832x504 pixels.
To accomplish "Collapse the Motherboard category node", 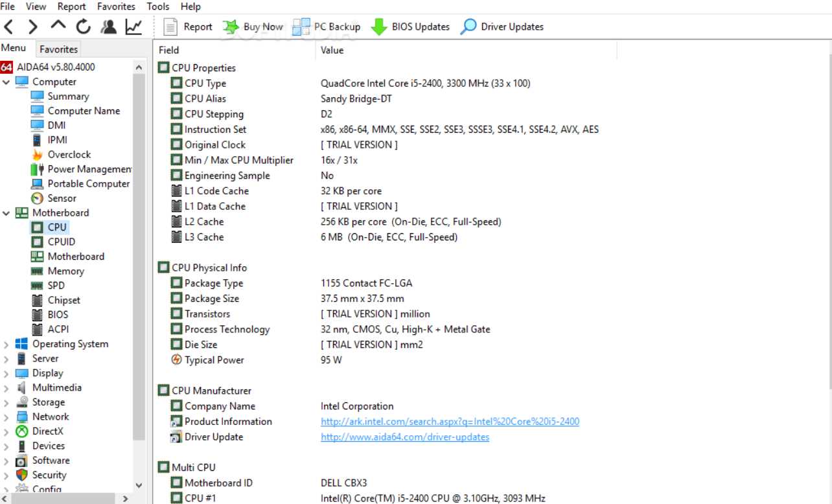I will tap(6, 213).
